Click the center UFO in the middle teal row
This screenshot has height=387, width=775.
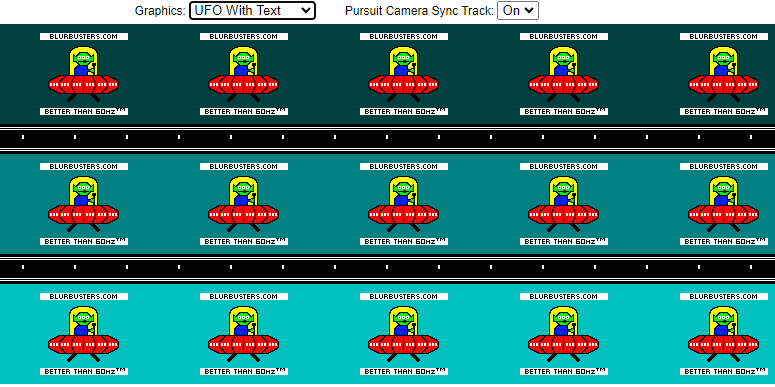404,204
